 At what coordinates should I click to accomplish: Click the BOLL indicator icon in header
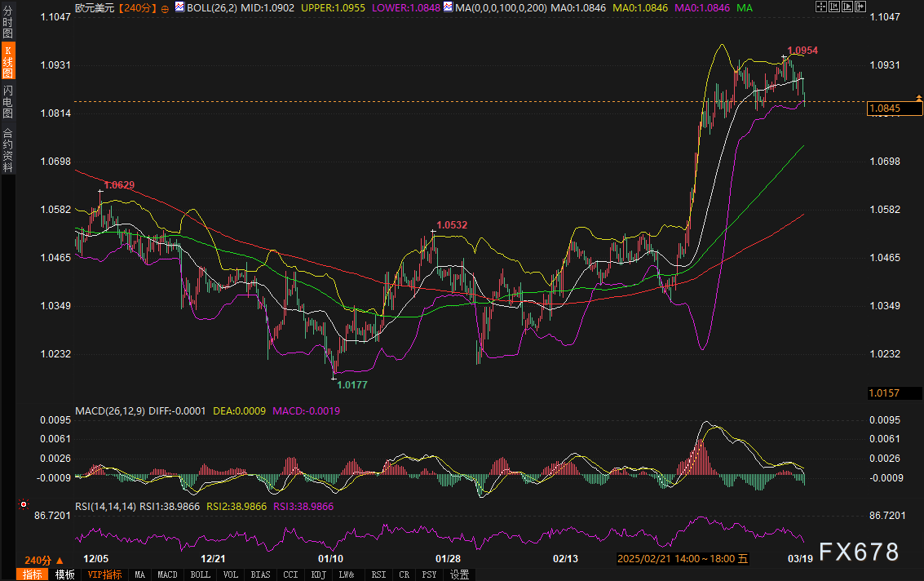(179, 7)
